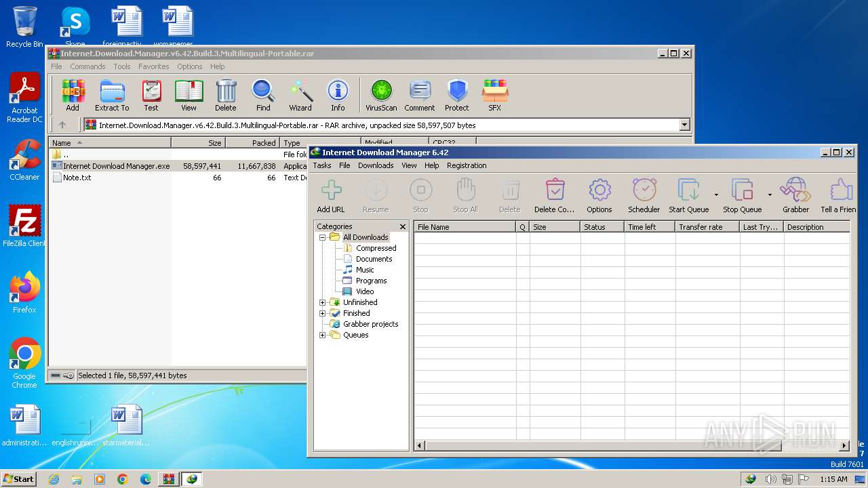Click IDM File Name column header

[465, 227]
